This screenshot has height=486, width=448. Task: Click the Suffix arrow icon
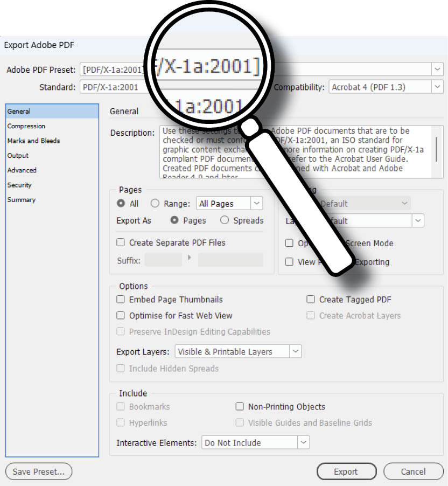(x=190, y=257)
